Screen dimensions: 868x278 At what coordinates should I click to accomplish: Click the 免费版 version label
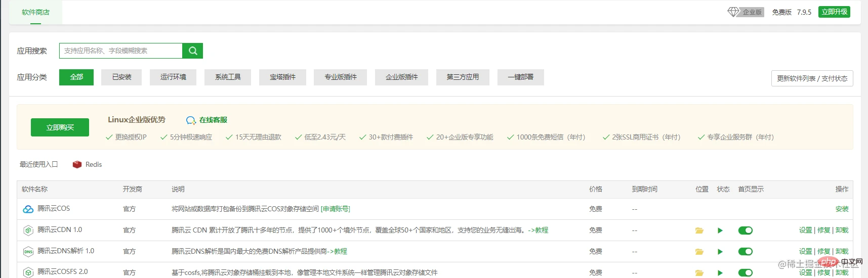781,12
